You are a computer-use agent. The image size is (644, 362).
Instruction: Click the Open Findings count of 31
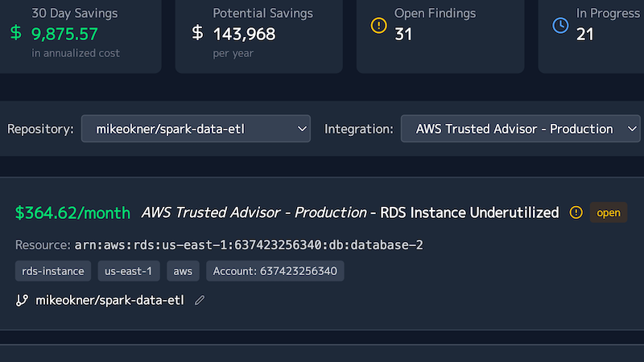coord(403,34)
